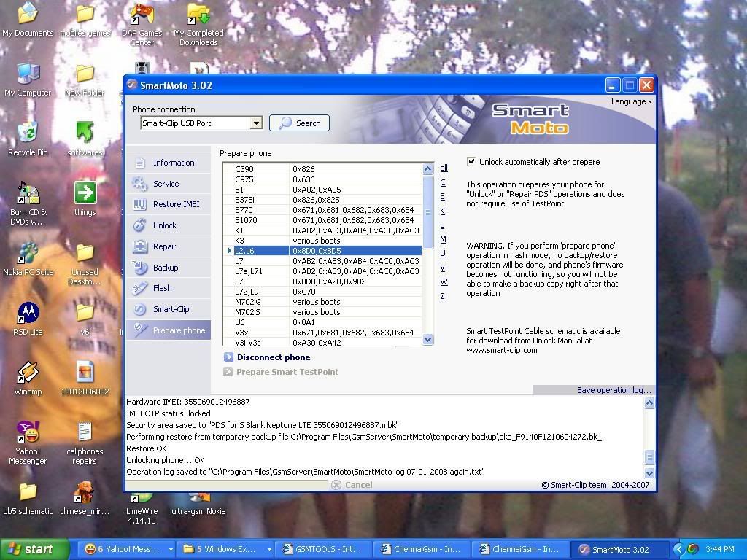Select the U6 phone model row
747x560 pixels.
[x=323, y=322]
